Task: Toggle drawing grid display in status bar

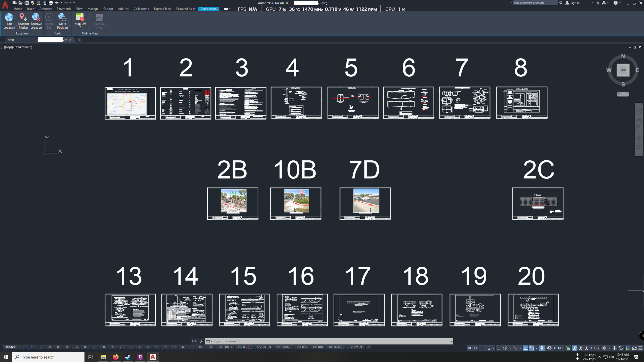Action: (x=482, y=348)
